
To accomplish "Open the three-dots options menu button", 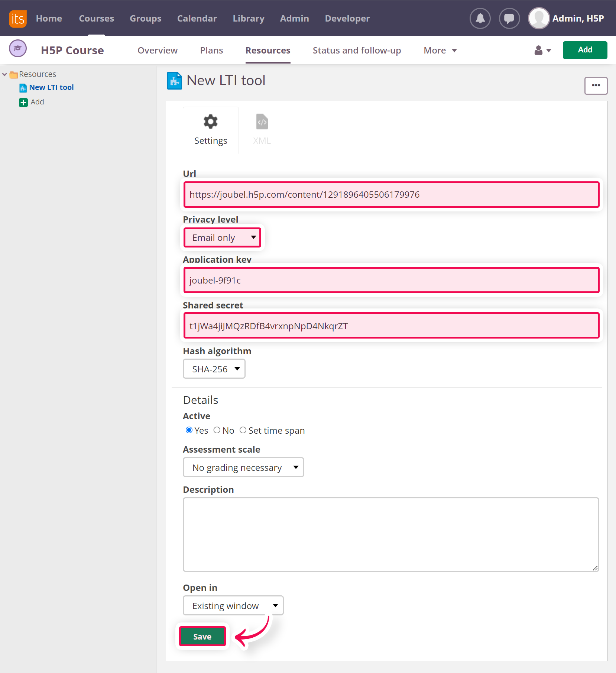I will tap(596, 86).
